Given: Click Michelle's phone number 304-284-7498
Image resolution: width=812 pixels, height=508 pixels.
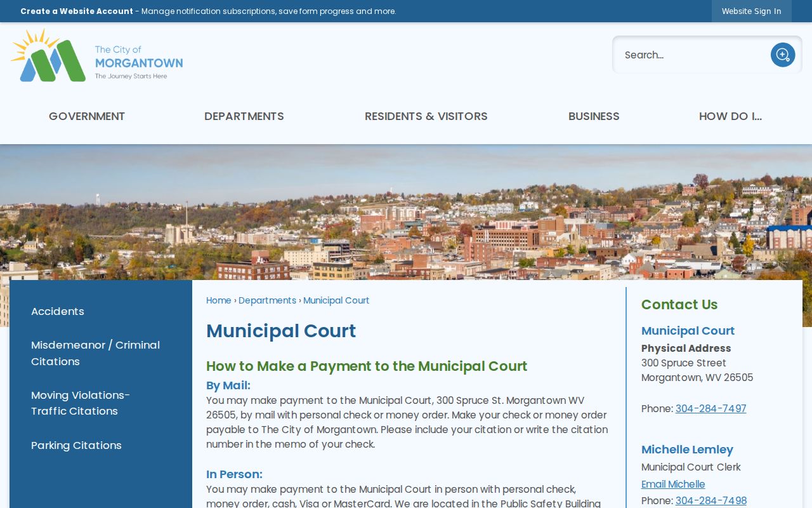Looking at the screenshot, I should (711, 500).
